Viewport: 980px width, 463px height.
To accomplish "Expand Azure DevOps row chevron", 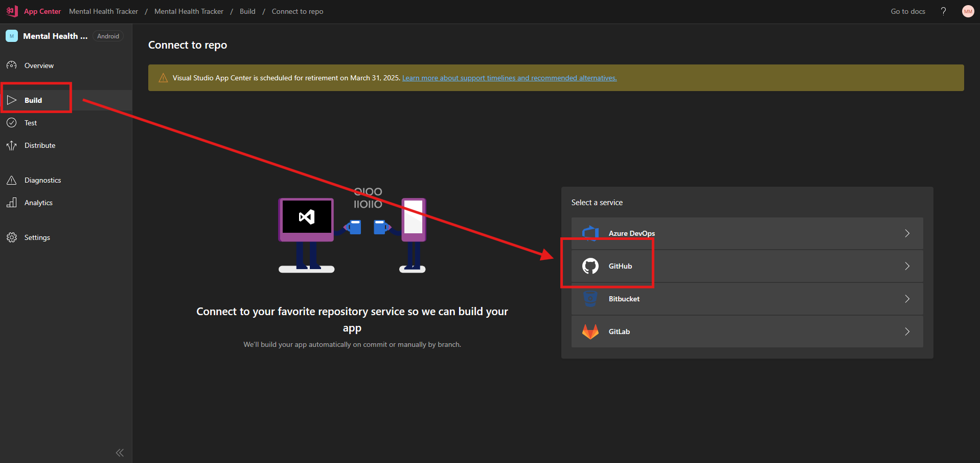I will 907,233.
